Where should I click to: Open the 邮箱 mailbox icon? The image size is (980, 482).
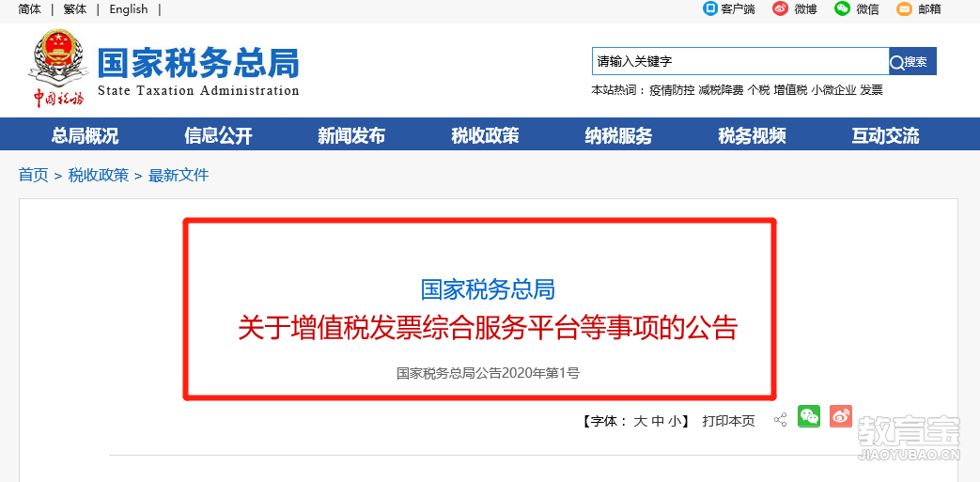[x=904, y=8]
